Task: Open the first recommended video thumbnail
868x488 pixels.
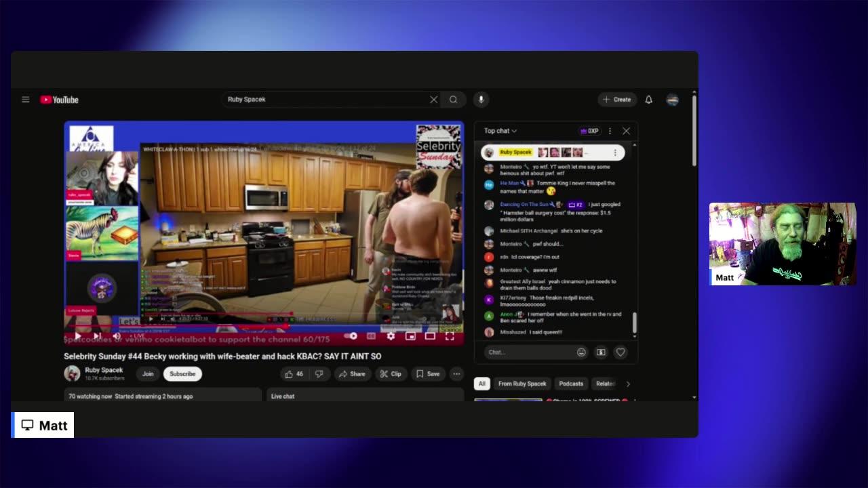Action: [x=508, y=400]
